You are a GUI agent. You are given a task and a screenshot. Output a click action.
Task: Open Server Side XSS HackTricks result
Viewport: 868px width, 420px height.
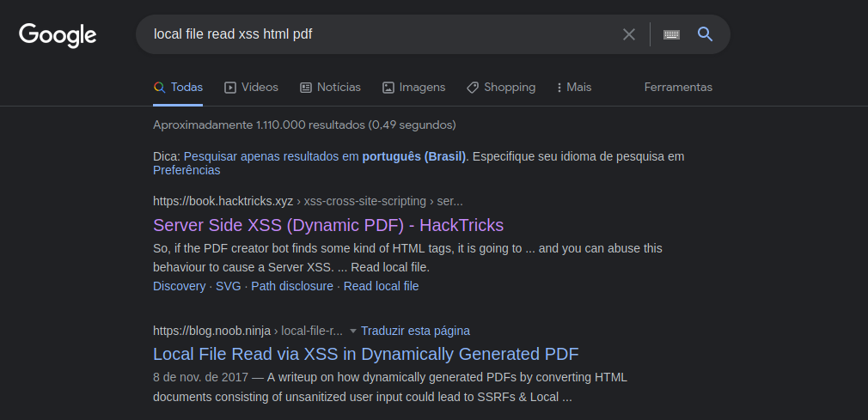pos(328,225)
